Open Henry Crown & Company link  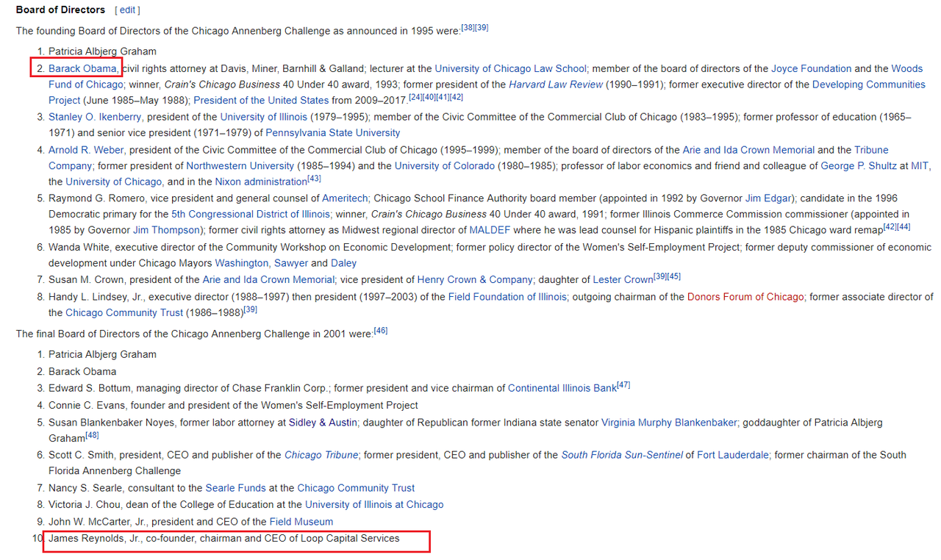click(475, 280)
